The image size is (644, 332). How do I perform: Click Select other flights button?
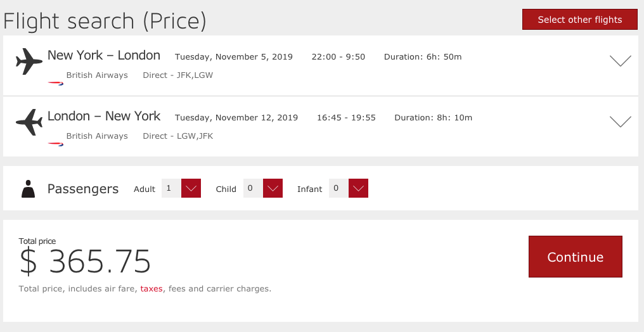point(579,20)
